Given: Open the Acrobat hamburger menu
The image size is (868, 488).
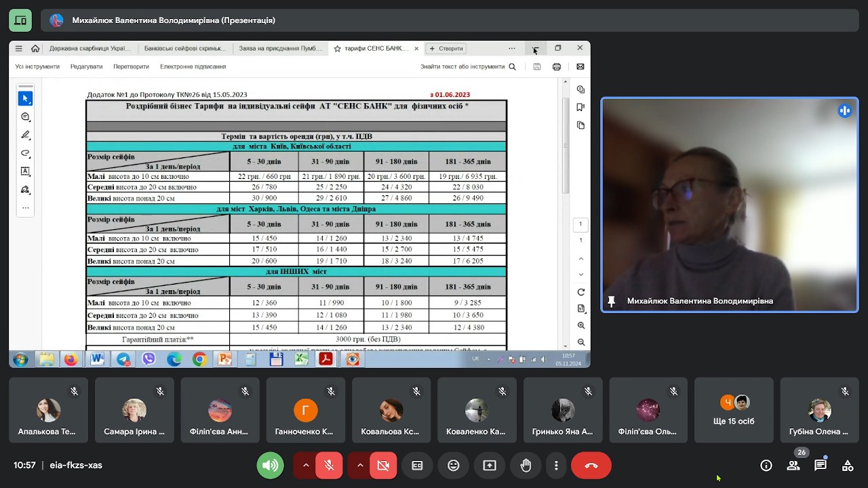Looking at the screenshot, I should pyautogui.click(x=19, y=49).
